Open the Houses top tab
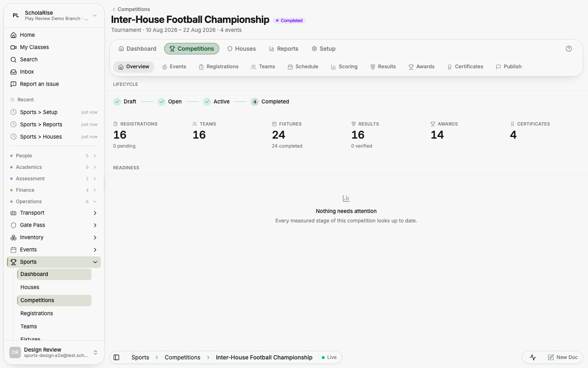The height and width of the screenshot is (368, 588). (x=242, y=49)
